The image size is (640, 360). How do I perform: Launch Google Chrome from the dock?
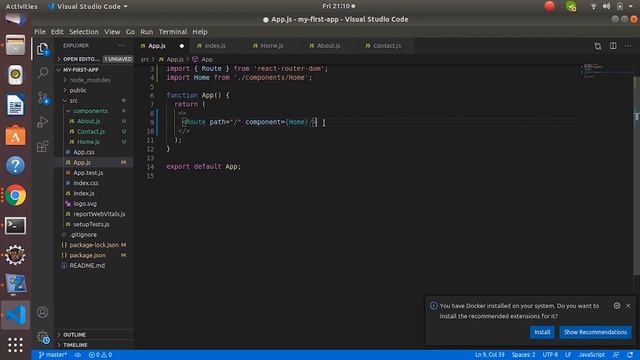[16, 196]
